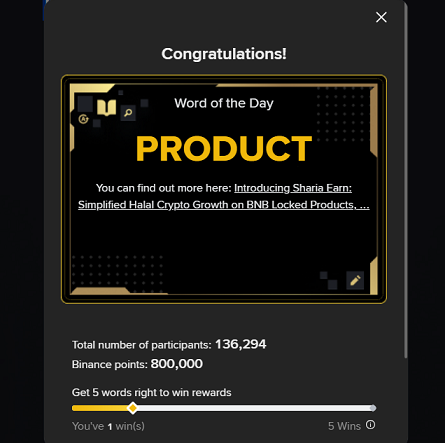Viewport: 445px width, 443px height.
Task: Click the info icon beside 5 Wins
Action: (x=370, y=425)
